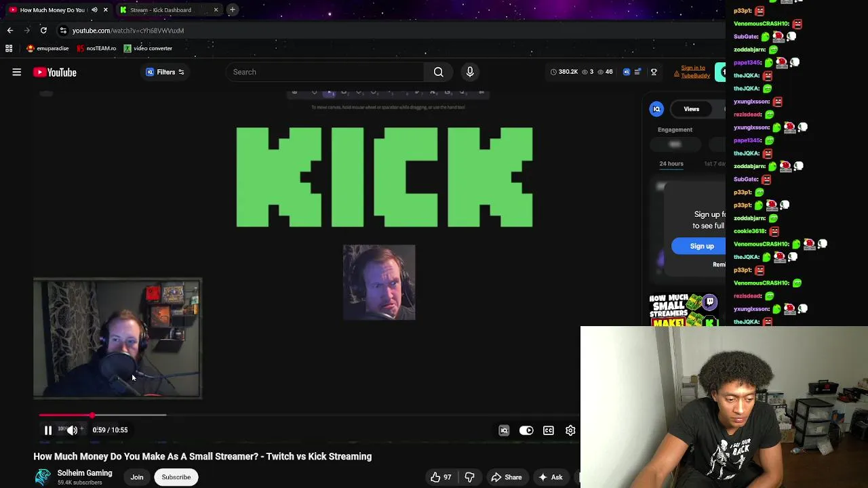Screen dimensions: 868x488
Task: Share the video
Action: [507, 477]
